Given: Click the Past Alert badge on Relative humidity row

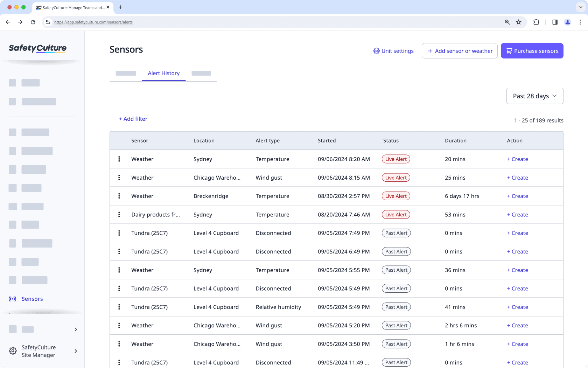Looking at the screenshot, I should pos(396,307).
